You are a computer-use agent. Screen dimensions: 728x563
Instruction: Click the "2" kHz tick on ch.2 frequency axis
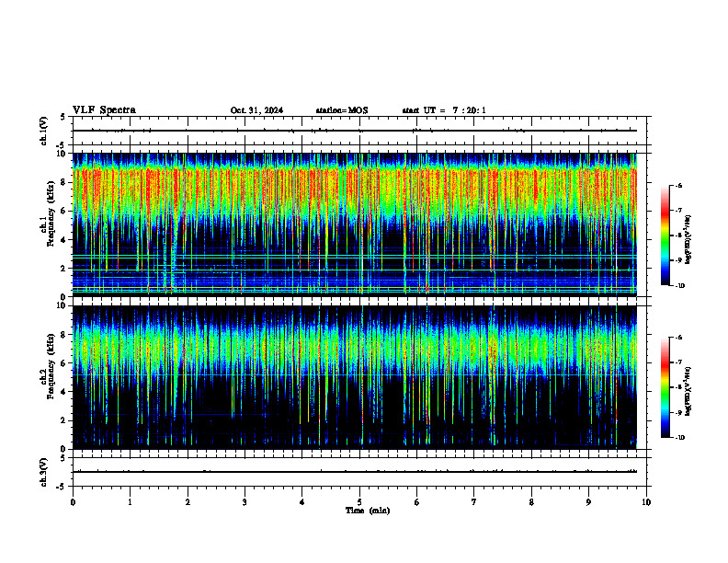[x=64, y=420]
